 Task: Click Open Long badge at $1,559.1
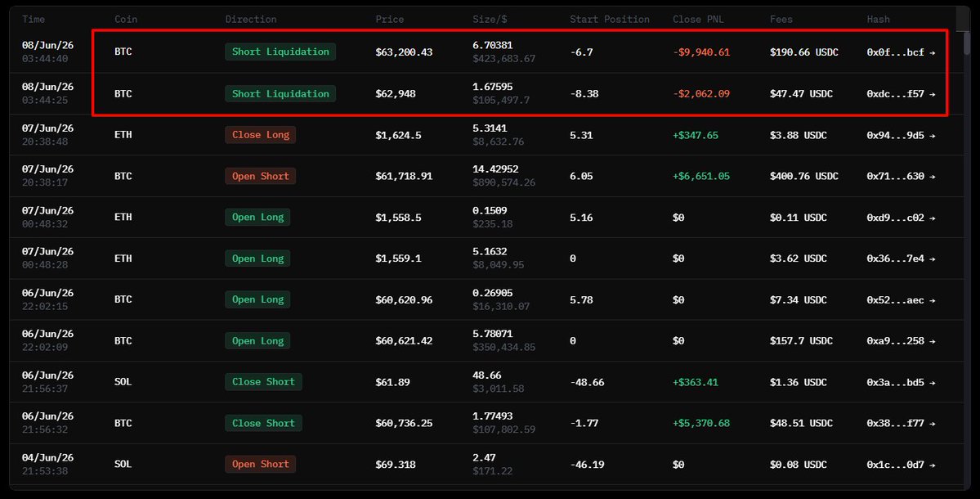[x=257, y=258]
